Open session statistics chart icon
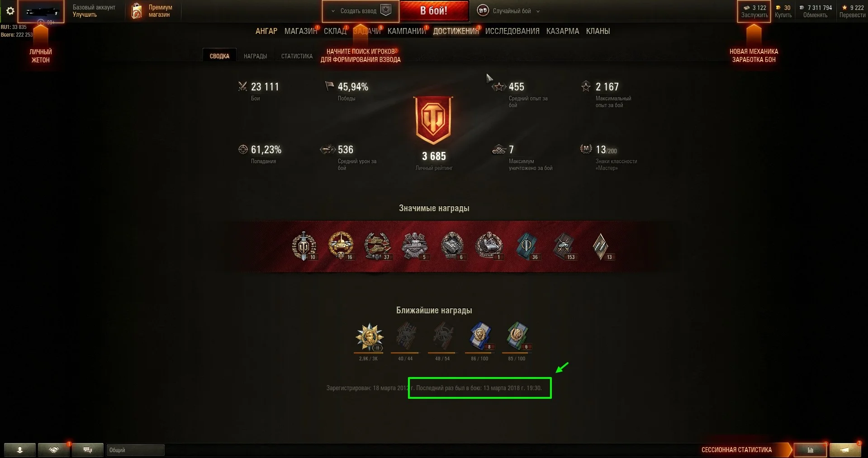Image resolution: width=868 pixels, height=458 pixels. click(810, 450)
